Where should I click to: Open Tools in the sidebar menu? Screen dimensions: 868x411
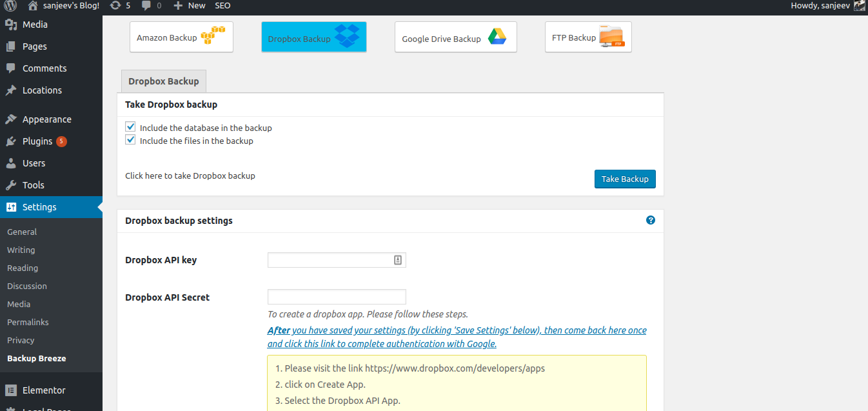tap(34, 185)
